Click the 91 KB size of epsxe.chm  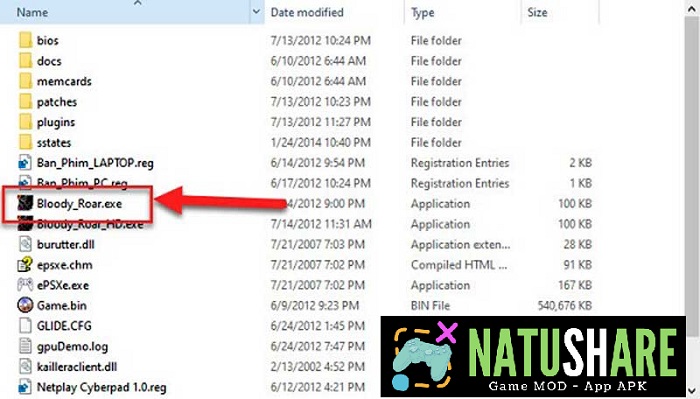coord(578,265)
